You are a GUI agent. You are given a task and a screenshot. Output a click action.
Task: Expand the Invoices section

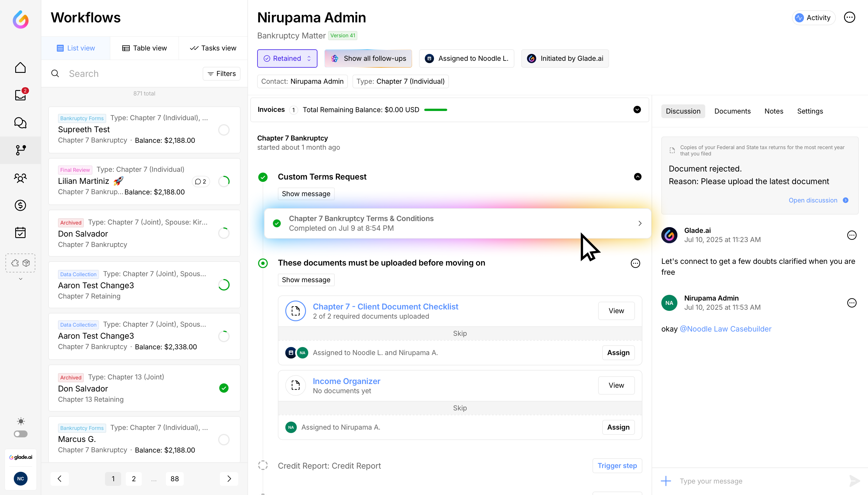click(637, 110)
